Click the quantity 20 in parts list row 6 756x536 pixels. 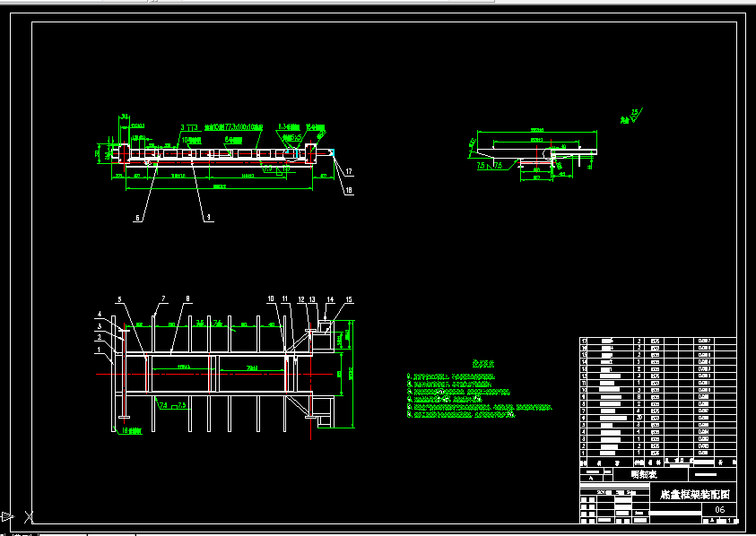tap(639, 418)
